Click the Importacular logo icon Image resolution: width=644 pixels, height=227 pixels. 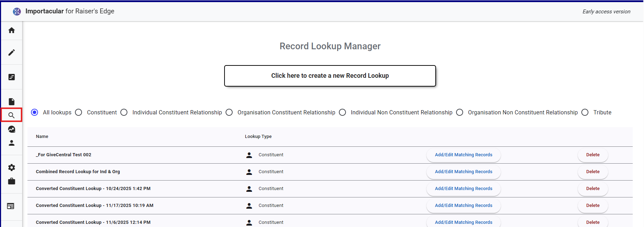(17, 12)
